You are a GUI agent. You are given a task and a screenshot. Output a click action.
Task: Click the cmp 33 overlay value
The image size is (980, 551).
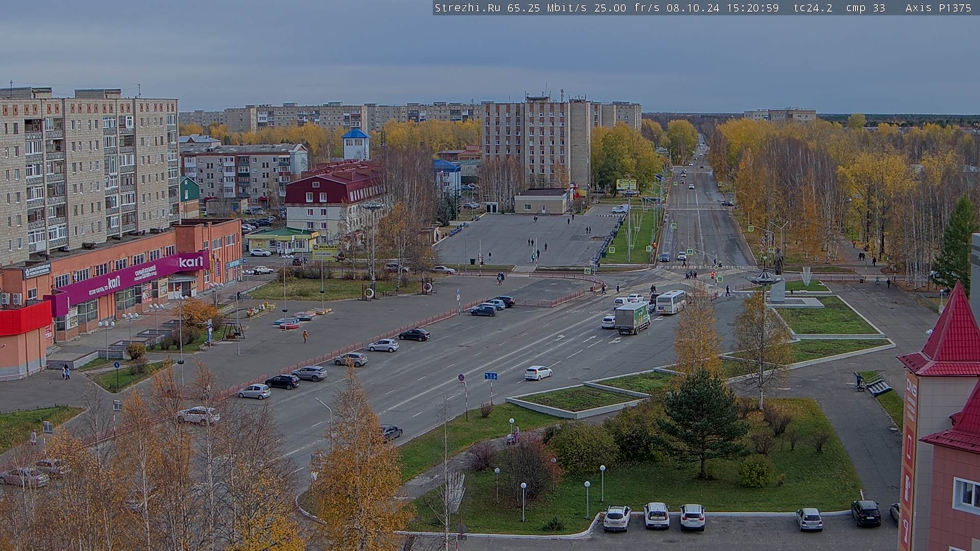pos(866,8)
